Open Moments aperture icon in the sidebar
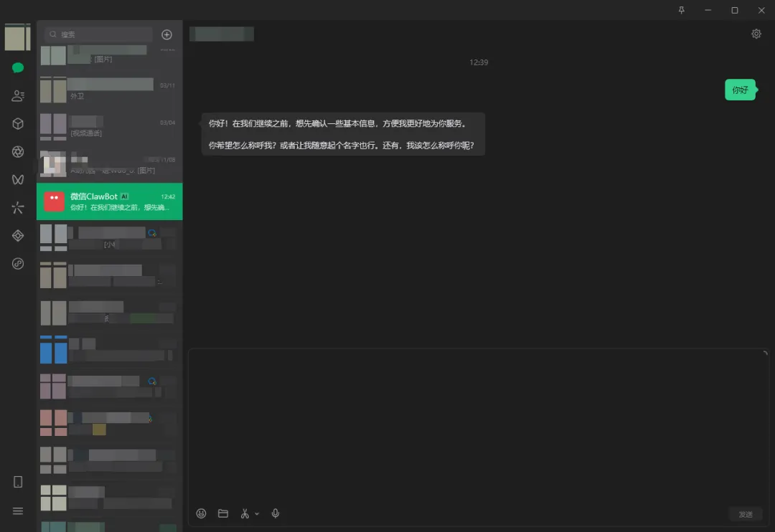Image resolution: width=775 pixels, height=532 pixels. [18, 152]
